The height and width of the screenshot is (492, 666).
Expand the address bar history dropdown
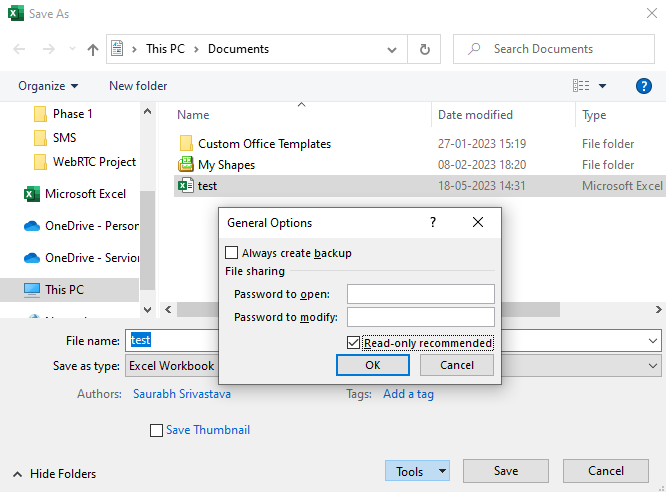(392, 50)
